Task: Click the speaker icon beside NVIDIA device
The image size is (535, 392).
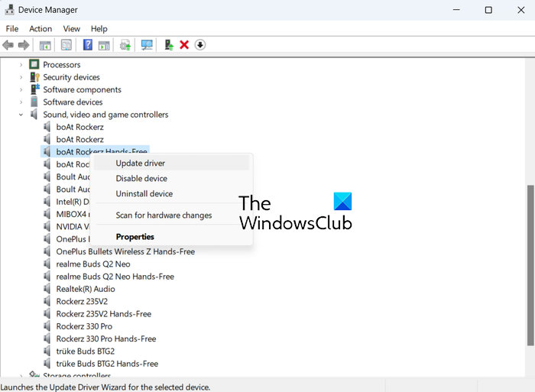Action: [x=47, y=226]
